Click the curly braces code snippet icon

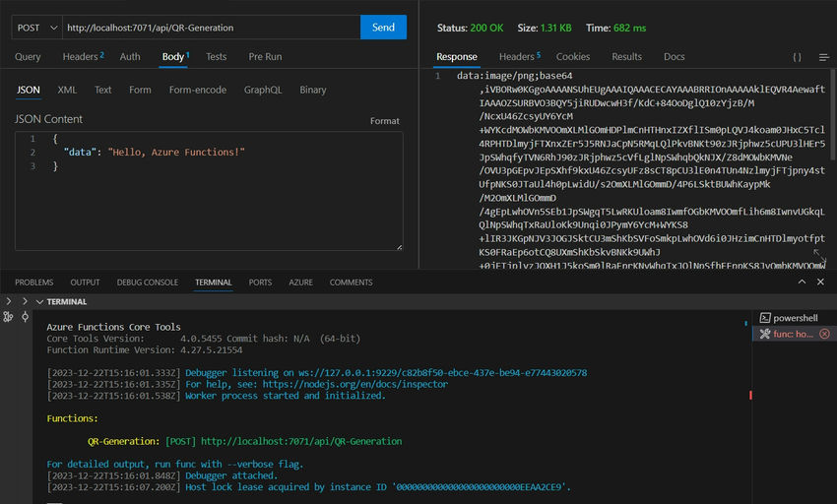click(797, 57)
